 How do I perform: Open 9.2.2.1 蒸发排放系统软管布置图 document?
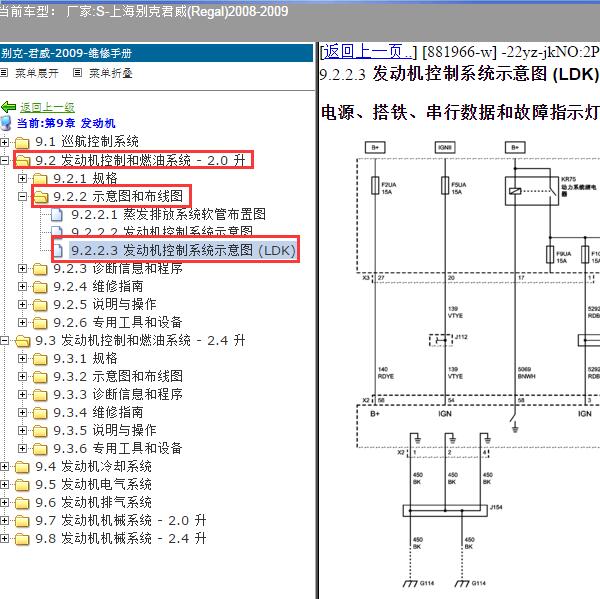(169, 214)
